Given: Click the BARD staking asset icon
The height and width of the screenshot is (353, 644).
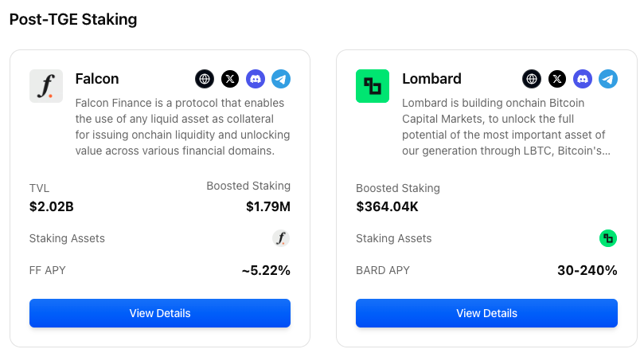Looking at the screenshot, I should coord(608,238).
